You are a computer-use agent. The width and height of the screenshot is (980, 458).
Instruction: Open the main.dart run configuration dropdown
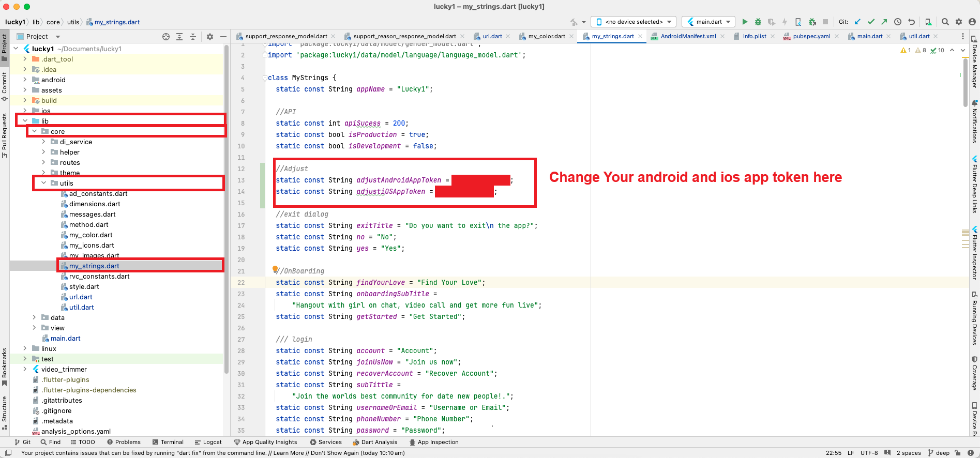pyautogui.click(x=708, y=22)
